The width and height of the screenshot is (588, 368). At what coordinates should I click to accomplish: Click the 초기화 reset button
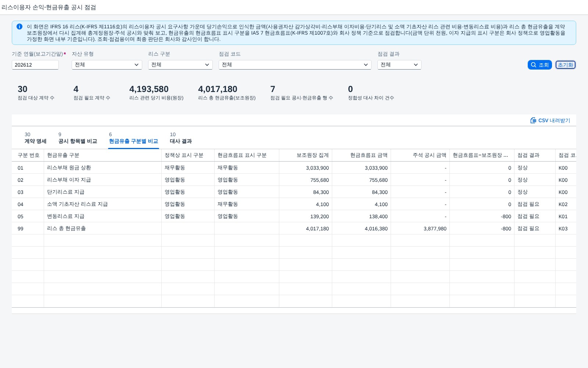tap(565, 65)
